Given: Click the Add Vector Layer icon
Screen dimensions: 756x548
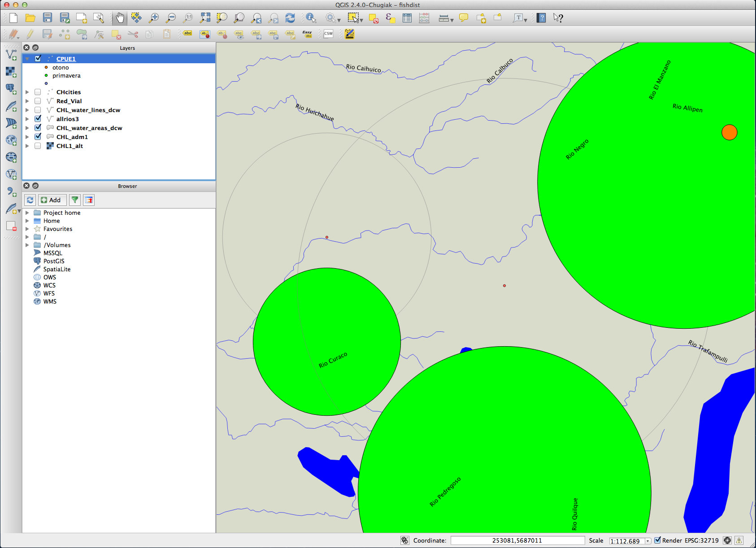Looking at the screenshot, I should [x=11, y=55].
